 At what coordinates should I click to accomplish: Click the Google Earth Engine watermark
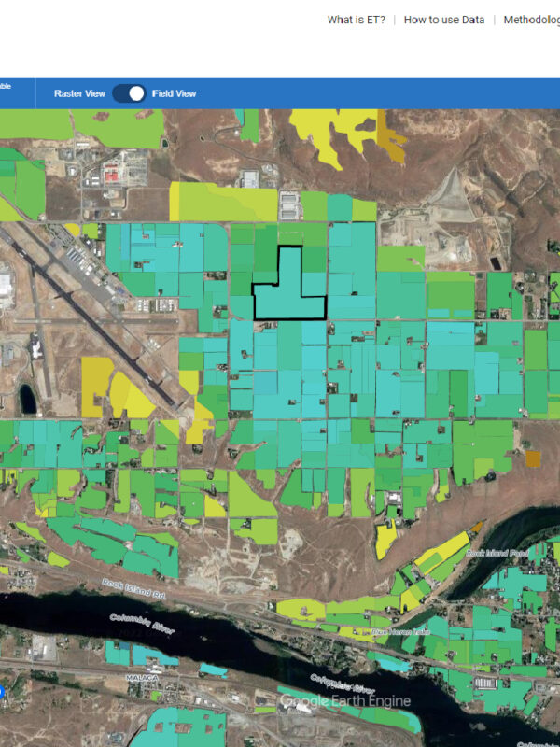coord(345,701)
